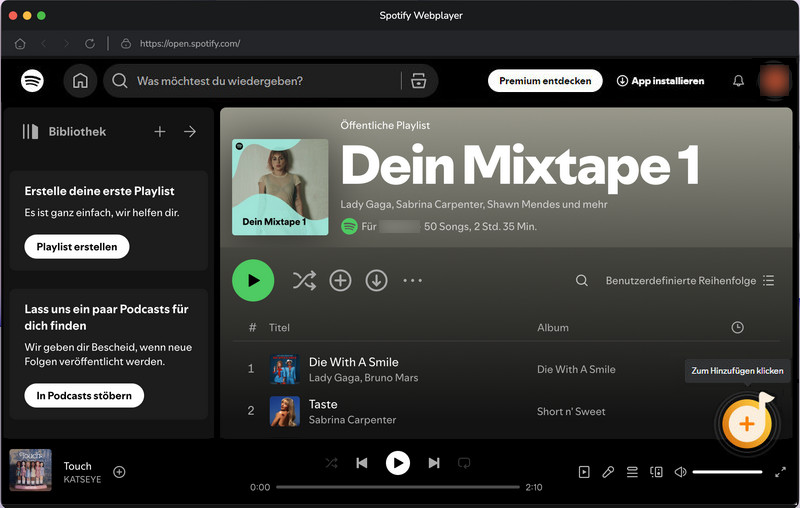Open notifications bell
The image size is (800, 508).
click(738, 81)
